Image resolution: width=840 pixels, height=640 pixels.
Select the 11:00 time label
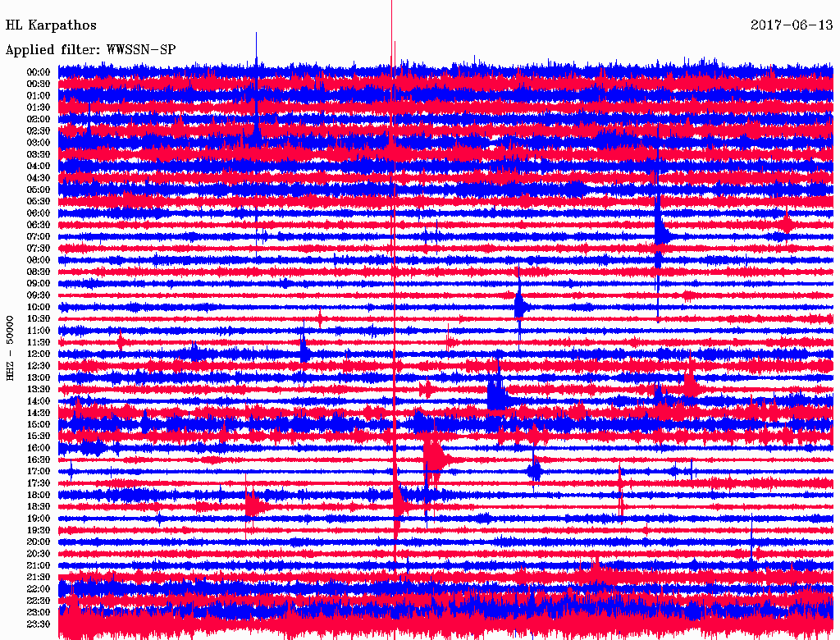39,331
